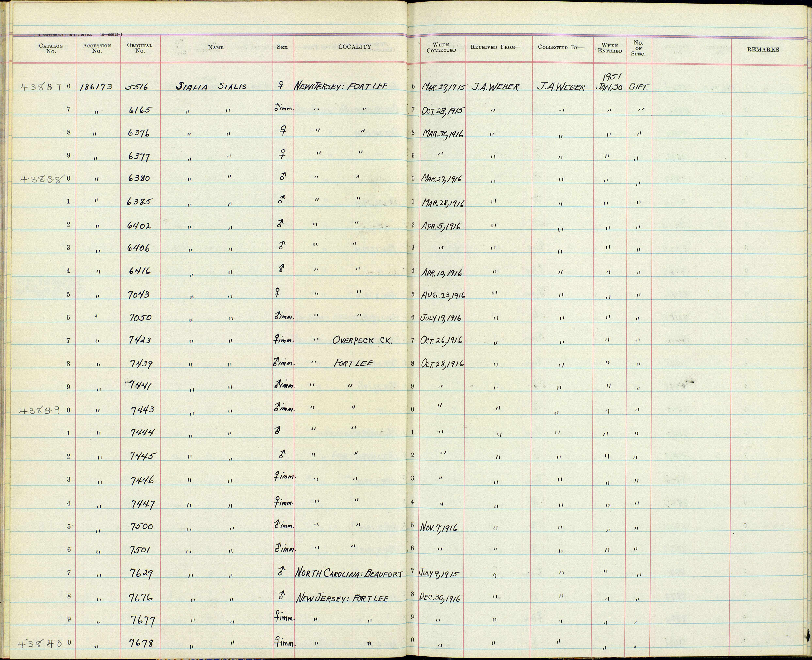
Task: Click the 'When Collected' column header
Action: [441, 48]
